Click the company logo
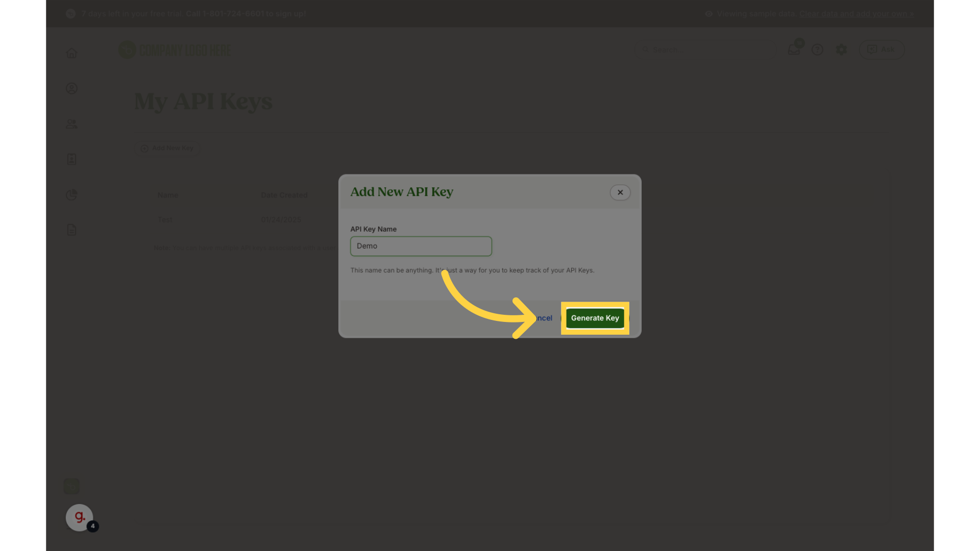This screenshot has width=980, height=551. pyautogui.click(x=175, y=50)
